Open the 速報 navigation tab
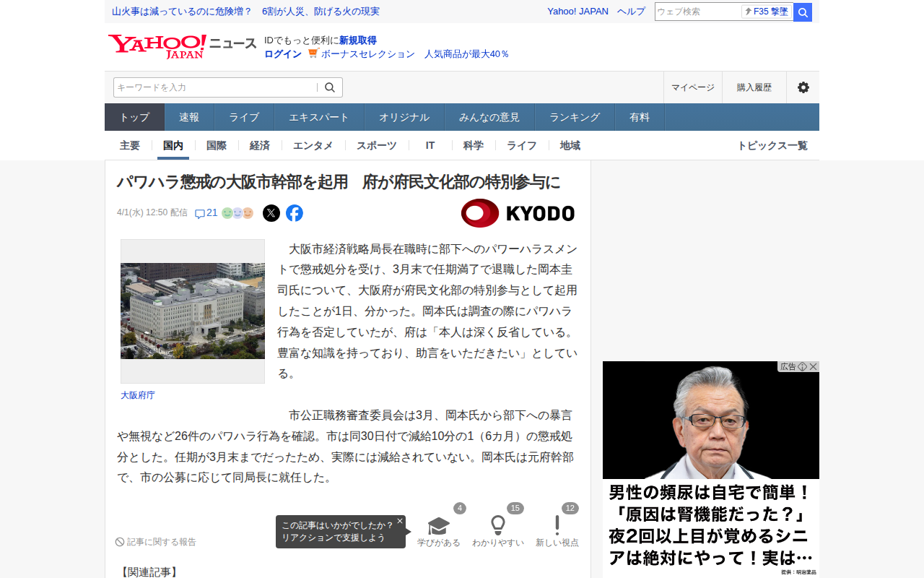 (x=189, y=117)
